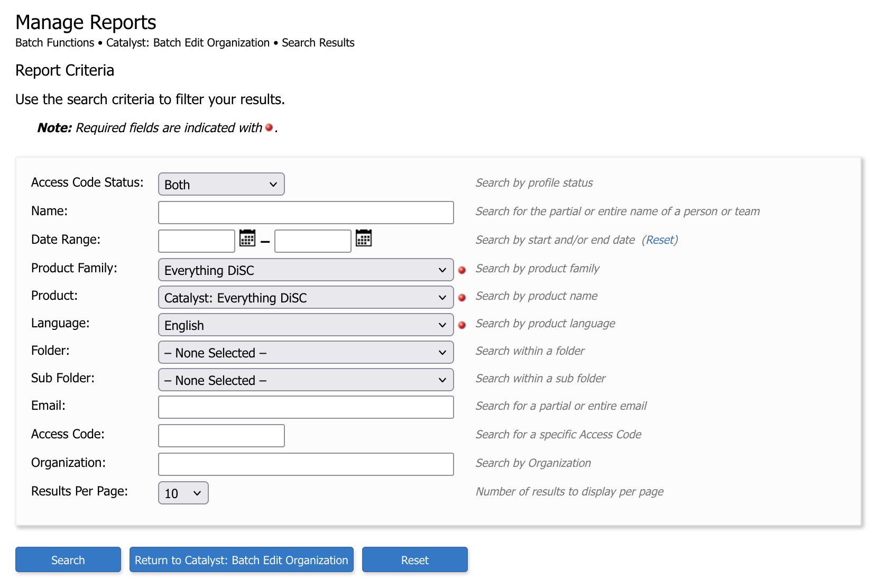Image resolution: width=886 pixels, height=588 pixels.
Task: Focus the start date text field
Action: click(x=197, y=241)
